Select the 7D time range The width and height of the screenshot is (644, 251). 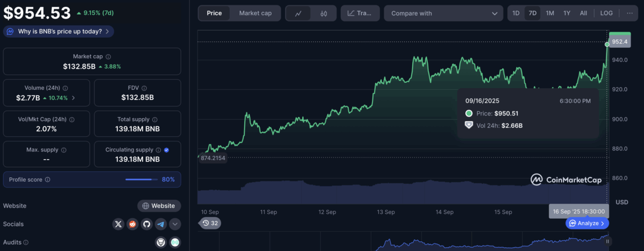coord(532,13)
